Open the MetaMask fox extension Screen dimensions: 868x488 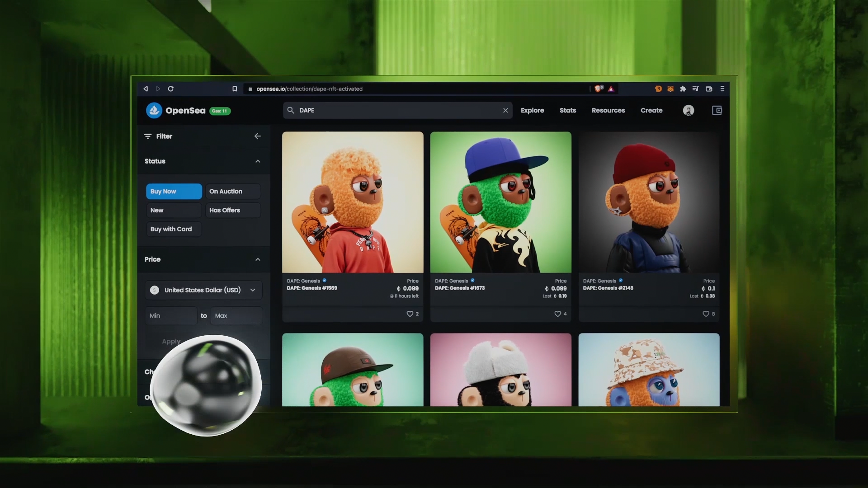click(x=670, y=89)
